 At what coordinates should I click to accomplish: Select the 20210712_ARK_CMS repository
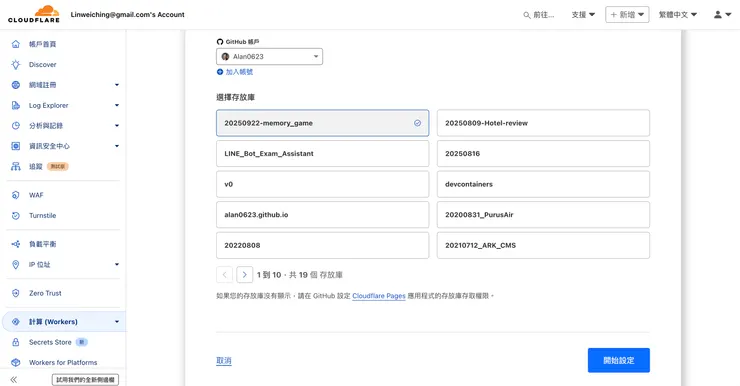[543, 245]
